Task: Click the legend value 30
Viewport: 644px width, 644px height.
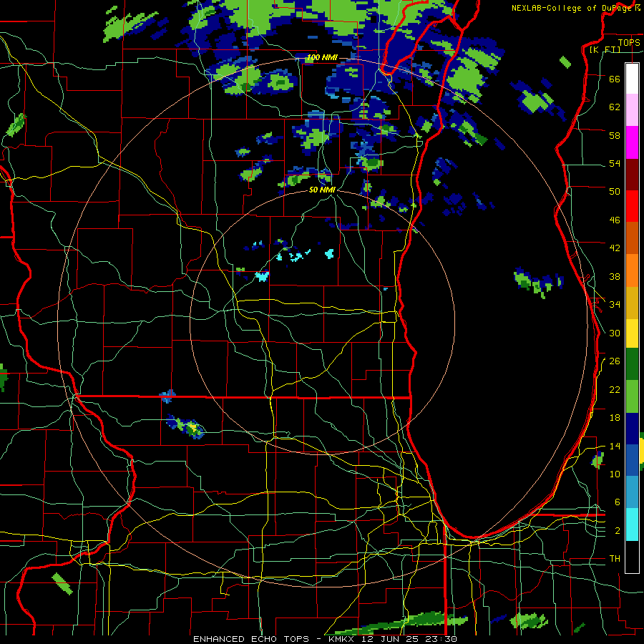Action: pyautogui.click(x=615, y=333)
